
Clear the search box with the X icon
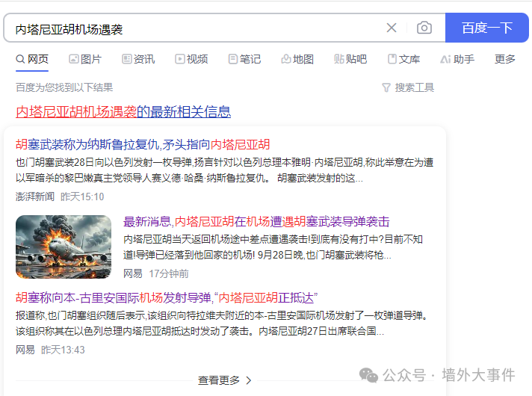pos(392,28)
